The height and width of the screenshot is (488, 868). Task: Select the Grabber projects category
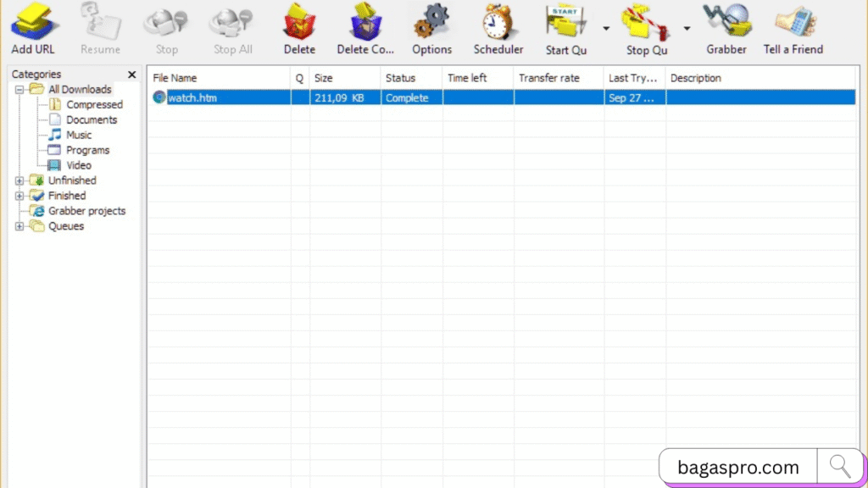[x=87, y=211]
